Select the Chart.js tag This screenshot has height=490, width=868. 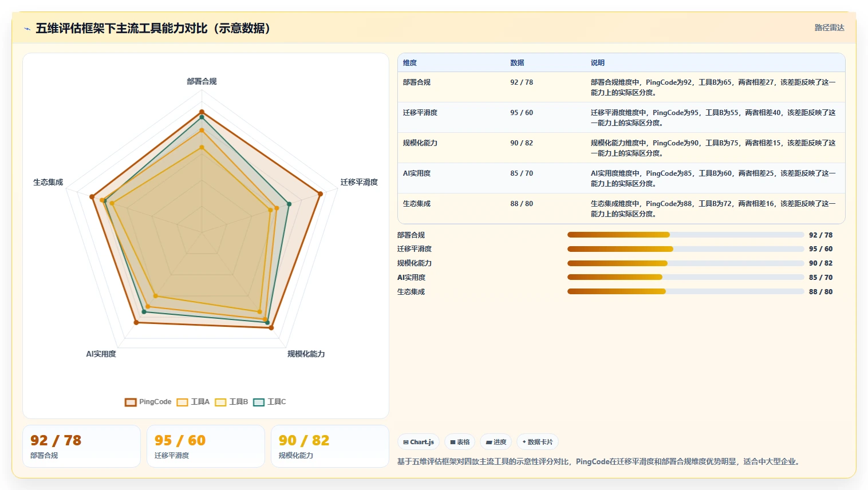click(419, 442)
